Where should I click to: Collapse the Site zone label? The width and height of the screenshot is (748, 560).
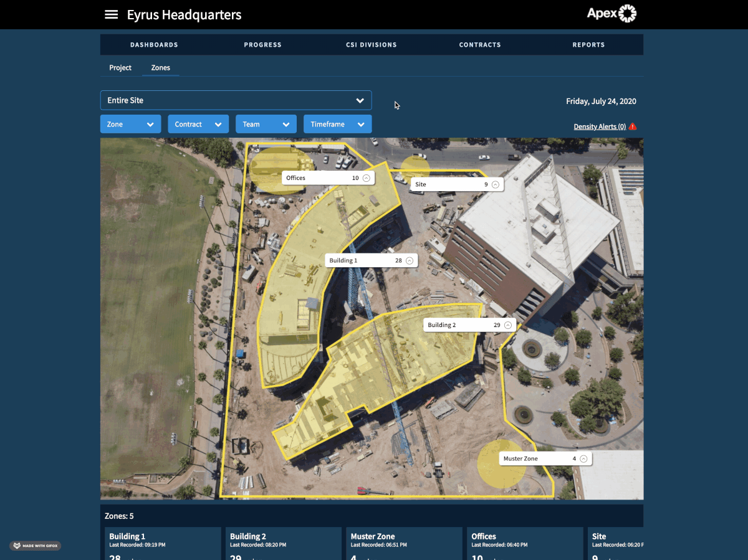click(x=494, y=184)
